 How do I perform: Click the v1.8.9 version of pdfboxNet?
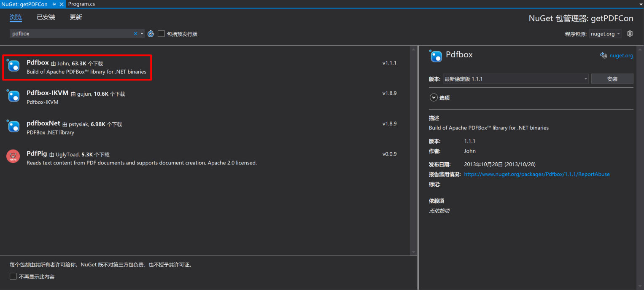(x=389, y=124)
